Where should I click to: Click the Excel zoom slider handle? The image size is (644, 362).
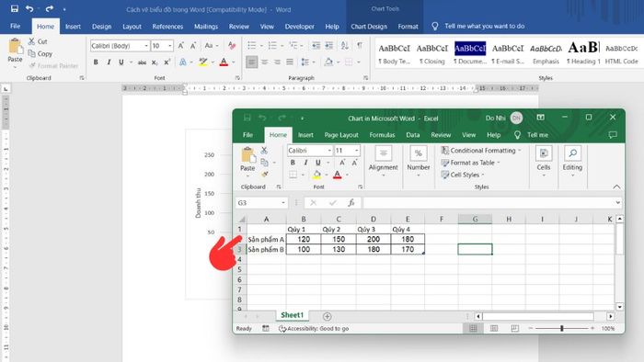coord(562,328)
